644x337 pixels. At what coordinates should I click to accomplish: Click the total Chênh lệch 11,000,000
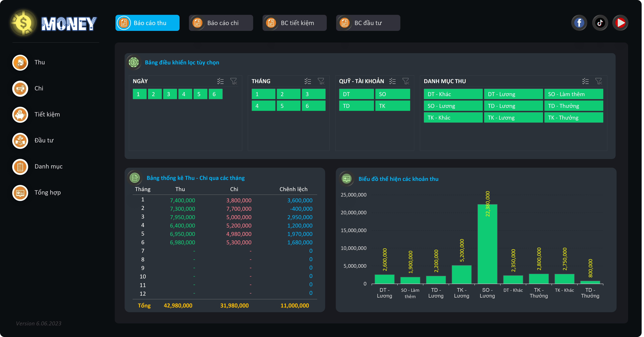295,306
